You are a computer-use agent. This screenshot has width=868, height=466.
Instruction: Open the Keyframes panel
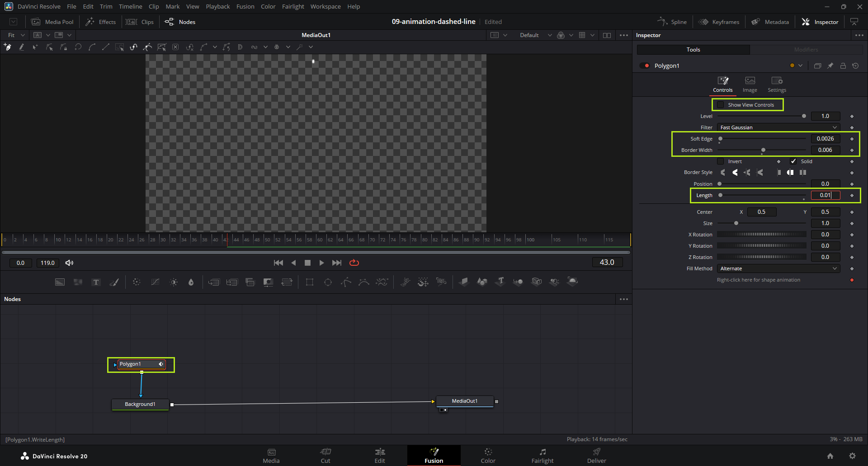point(719,22)
